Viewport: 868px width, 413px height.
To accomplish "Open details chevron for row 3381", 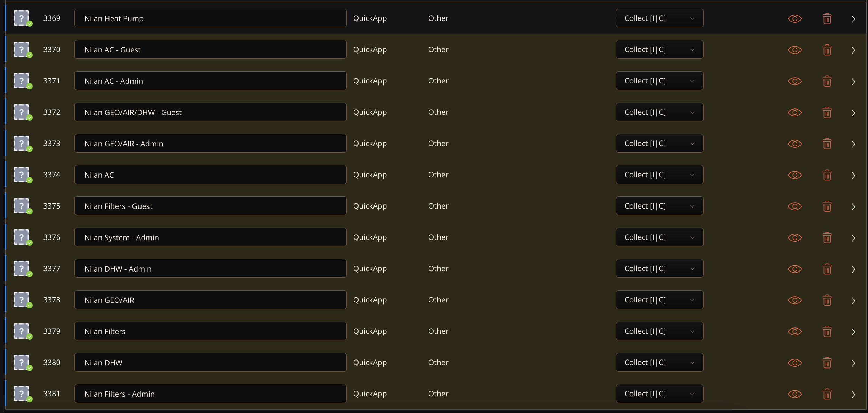I will coord(853,394).
